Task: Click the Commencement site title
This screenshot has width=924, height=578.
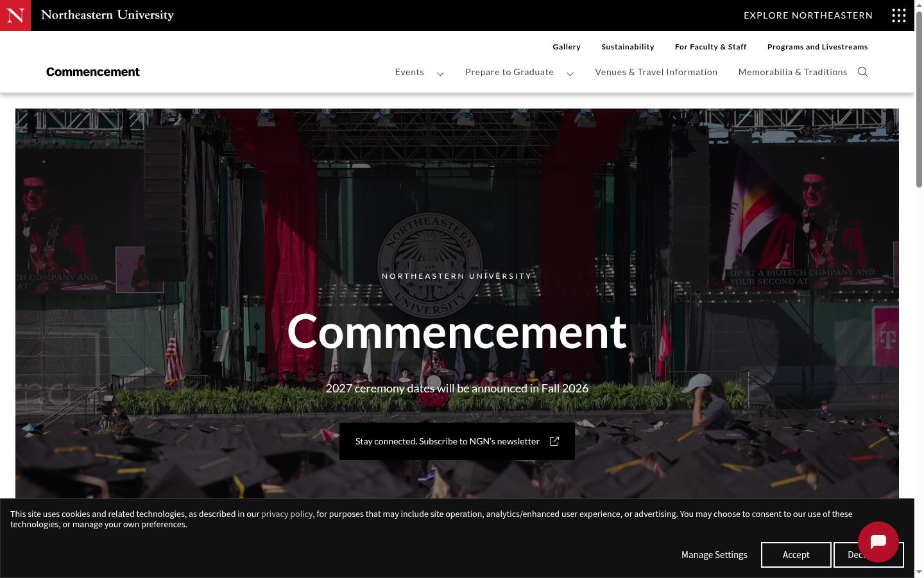Action: [x=93, y=72]
